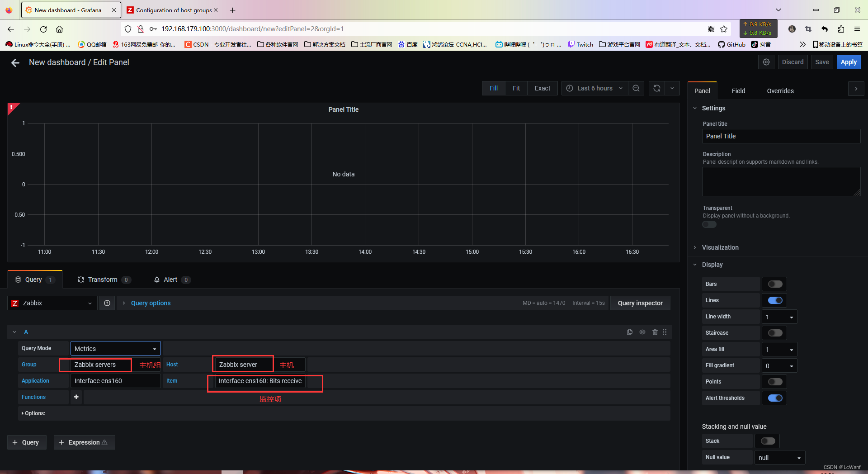Reload the browser page

coord(43,29)
